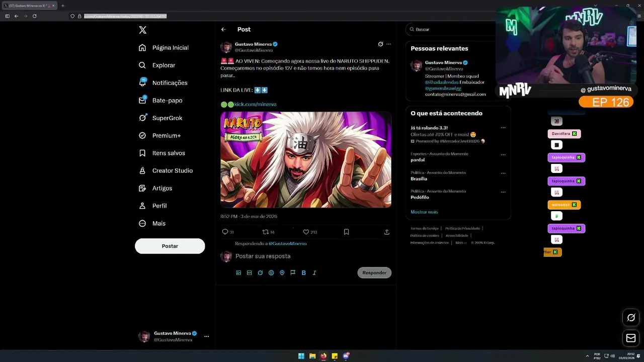Click the flag icon in reply toolbar

coord(293,273)
